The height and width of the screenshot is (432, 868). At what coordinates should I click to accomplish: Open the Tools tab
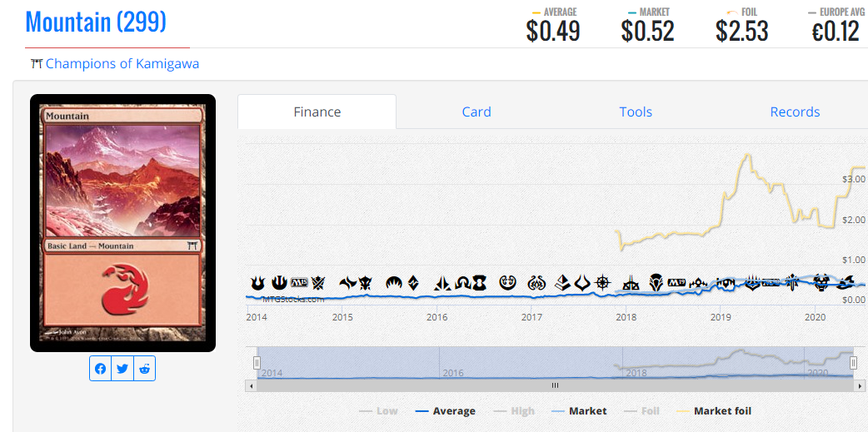coord(636,112)
